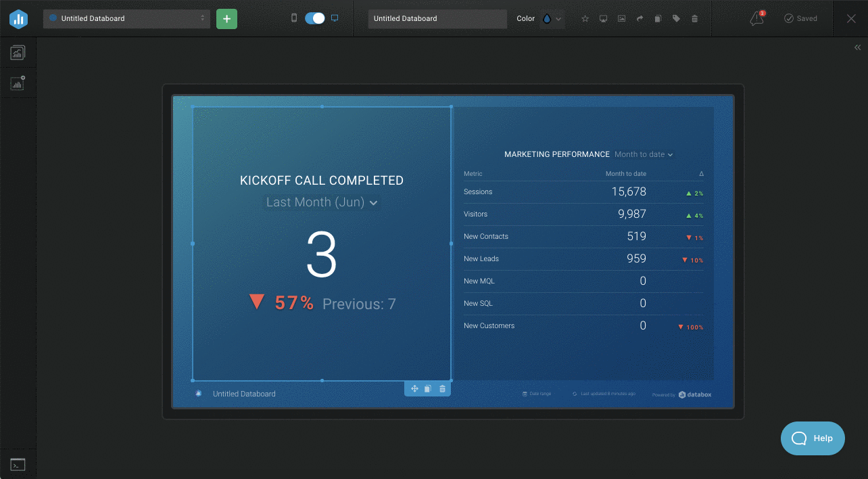Open the Help chat button

[813, 438]
